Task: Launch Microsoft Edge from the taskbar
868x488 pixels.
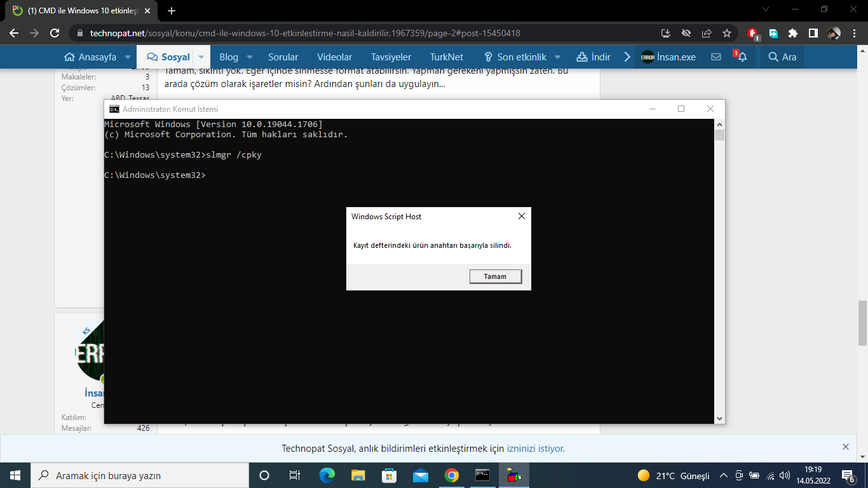Action: [x=327, y=475]
